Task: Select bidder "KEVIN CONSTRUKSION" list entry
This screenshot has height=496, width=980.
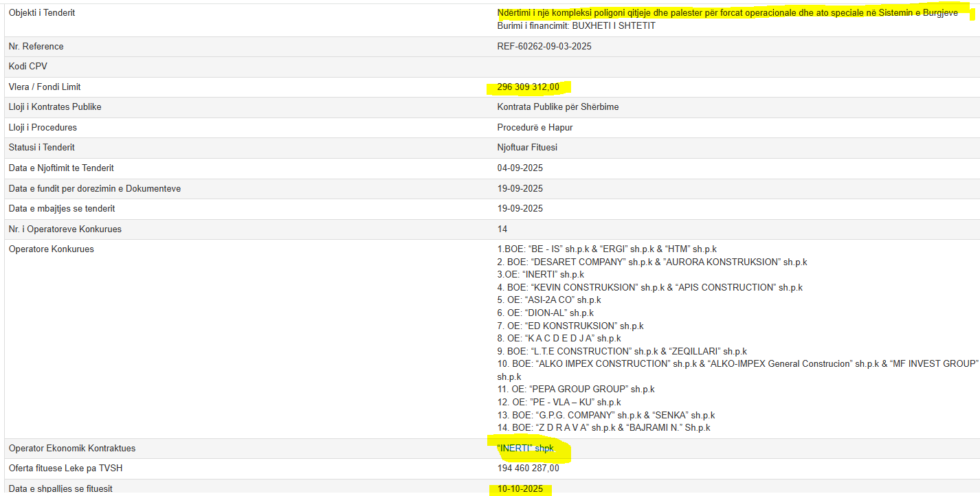Action: (x=649, y=288)
